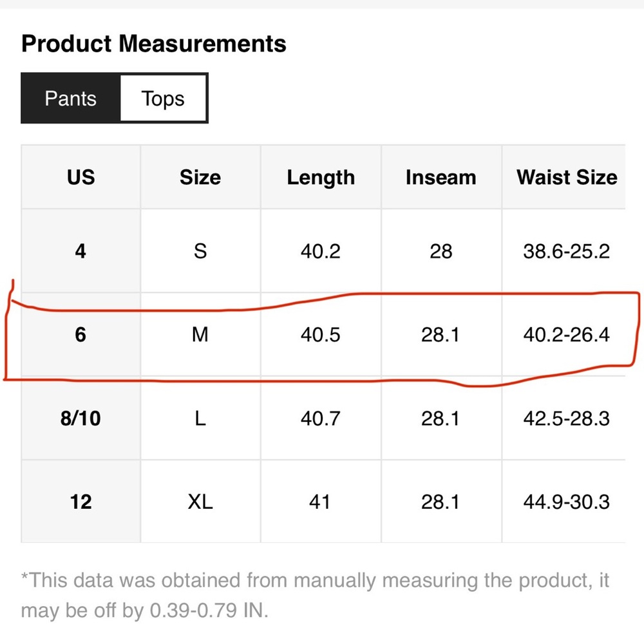The height and width of the screenshot is (644, 644).
Task: Click the US column header
Action: (x=81, y=177)
